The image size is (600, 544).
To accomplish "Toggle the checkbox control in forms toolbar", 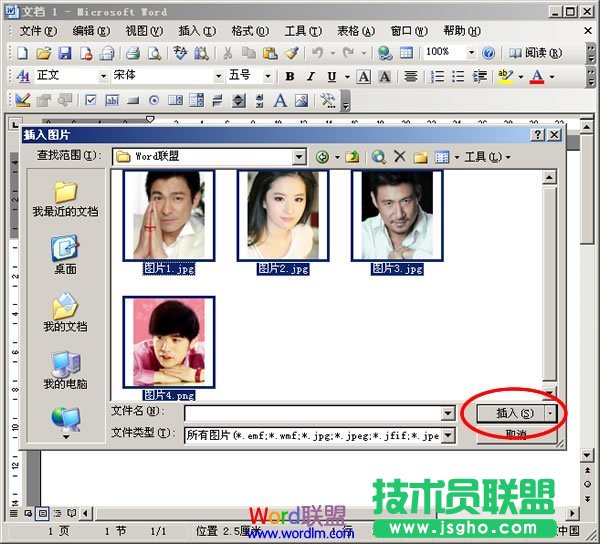I will click(91, 100).
